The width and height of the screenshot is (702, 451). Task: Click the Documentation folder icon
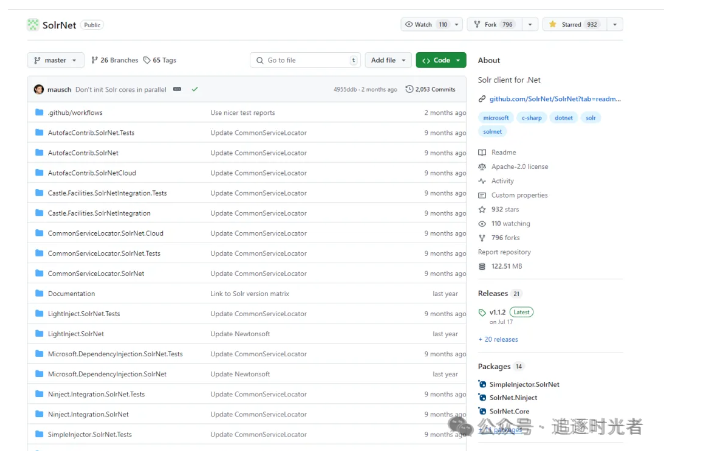click(39, 293)
